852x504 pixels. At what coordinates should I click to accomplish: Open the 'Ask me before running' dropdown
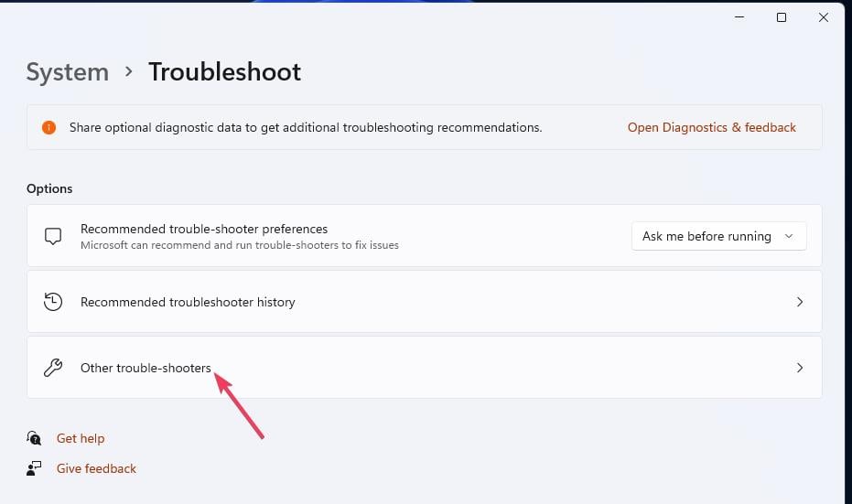coord(718,236)
